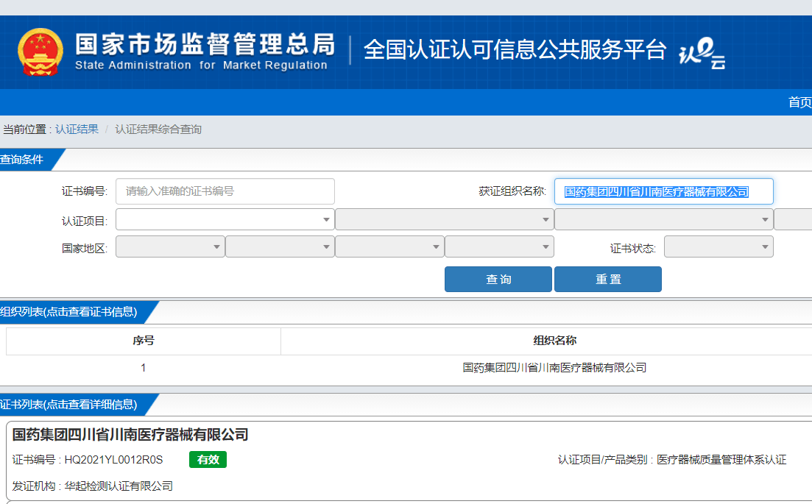812x504 pixels.
Task: Click the 重置 reset button
Action: point(608,280)
